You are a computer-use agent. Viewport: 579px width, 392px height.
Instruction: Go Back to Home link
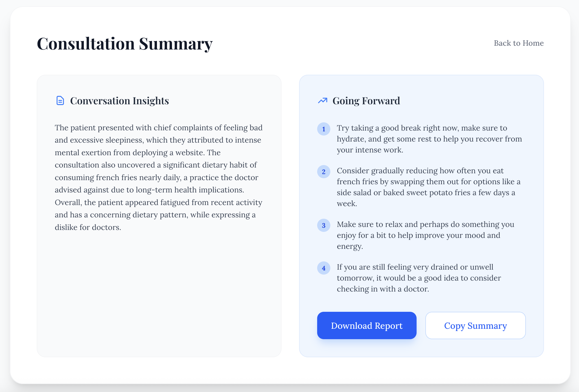518,43
